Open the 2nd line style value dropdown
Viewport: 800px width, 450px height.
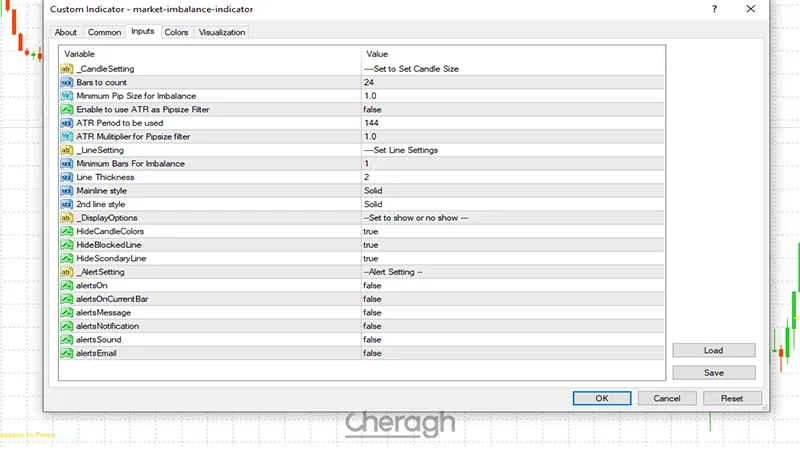pos(373,204)
